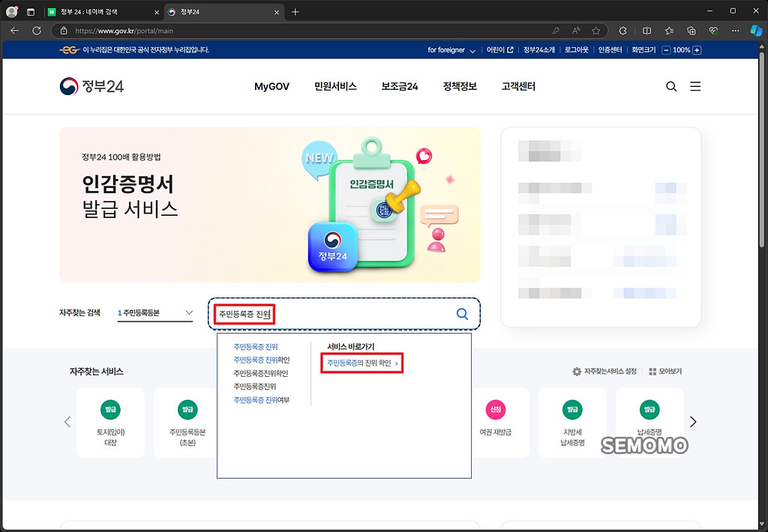Add page to favorites star
Screen dimensions: 768x532
click(x=595, y=31)
